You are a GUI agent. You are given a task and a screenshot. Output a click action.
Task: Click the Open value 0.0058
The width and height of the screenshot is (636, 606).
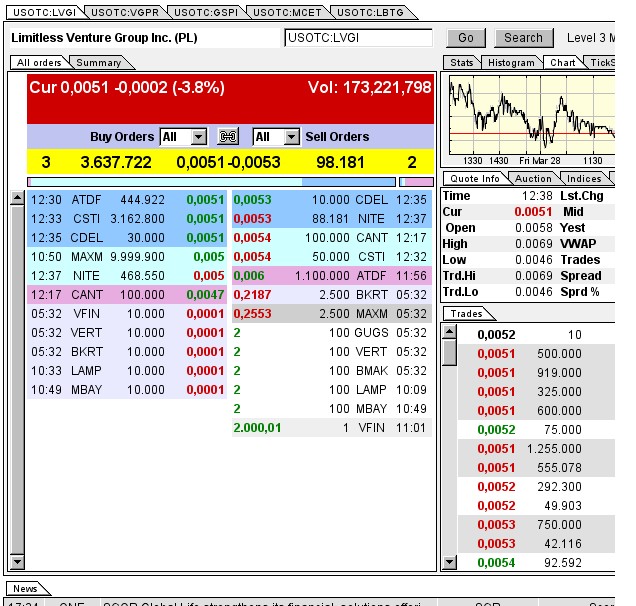point(533,228)
